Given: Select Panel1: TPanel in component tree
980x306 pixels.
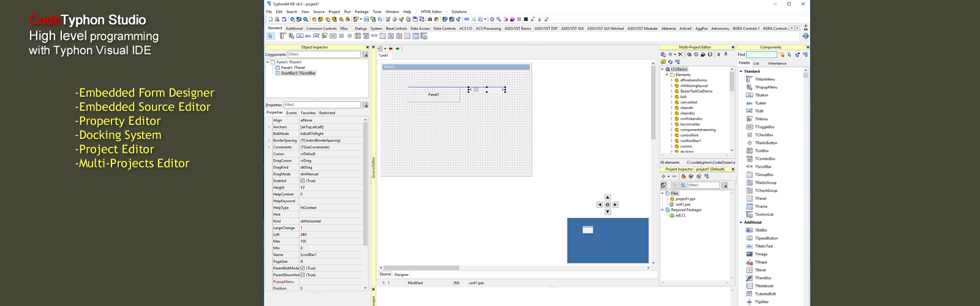Looking at the screenshot, I should (x=293, y=67).
